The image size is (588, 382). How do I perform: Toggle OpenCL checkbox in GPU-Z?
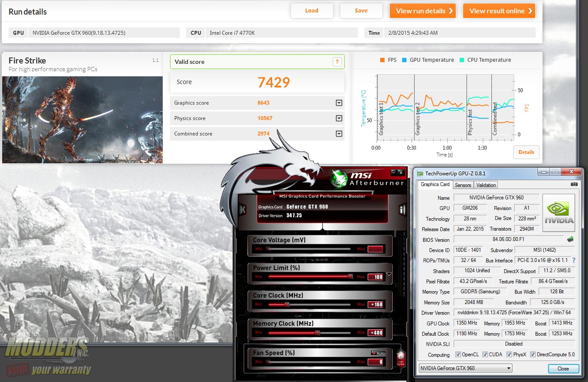pos(458,355)
